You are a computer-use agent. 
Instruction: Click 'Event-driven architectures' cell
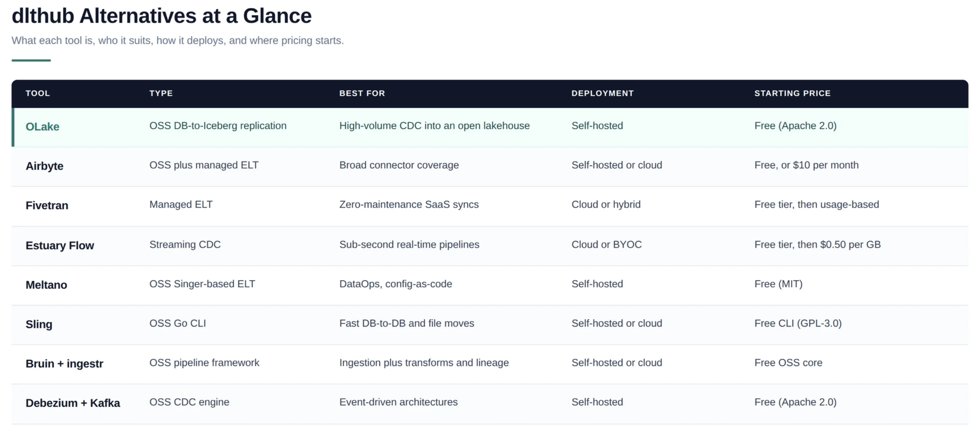click(398, 402)
